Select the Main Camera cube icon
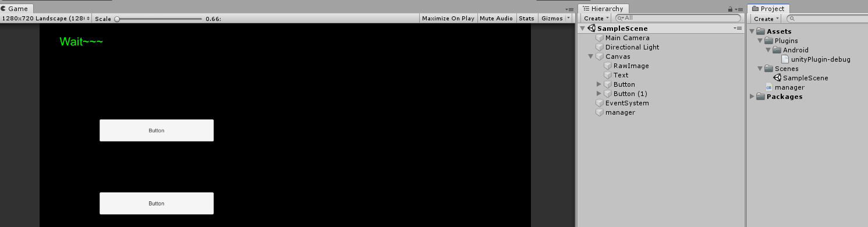Screen dimensions: 868x227 pos(600,38)
